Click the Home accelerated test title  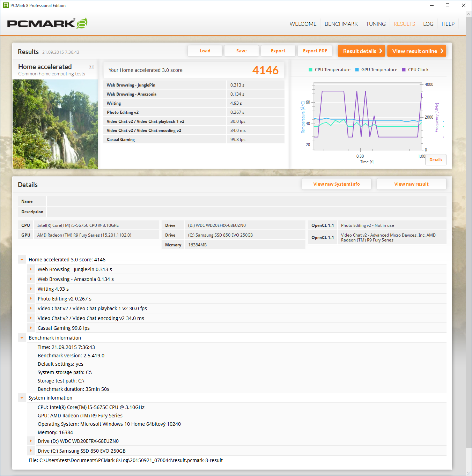45,67
